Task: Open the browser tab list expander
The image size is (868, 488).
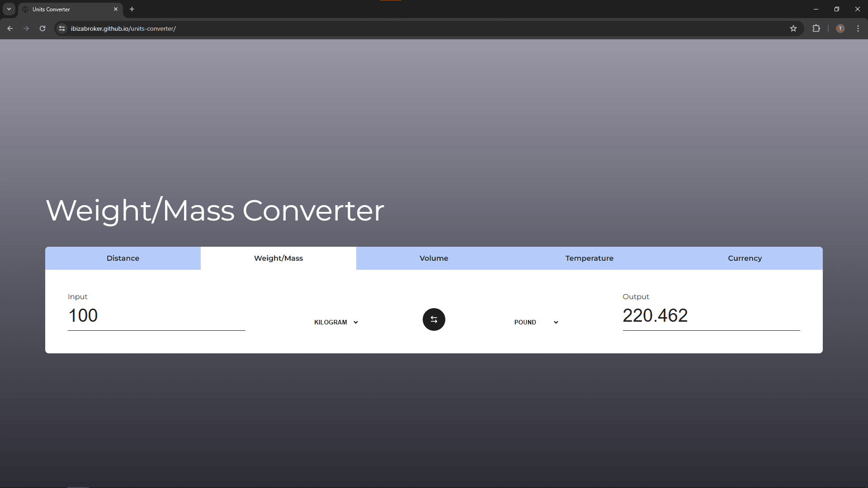Action: [x=8, y=9]
